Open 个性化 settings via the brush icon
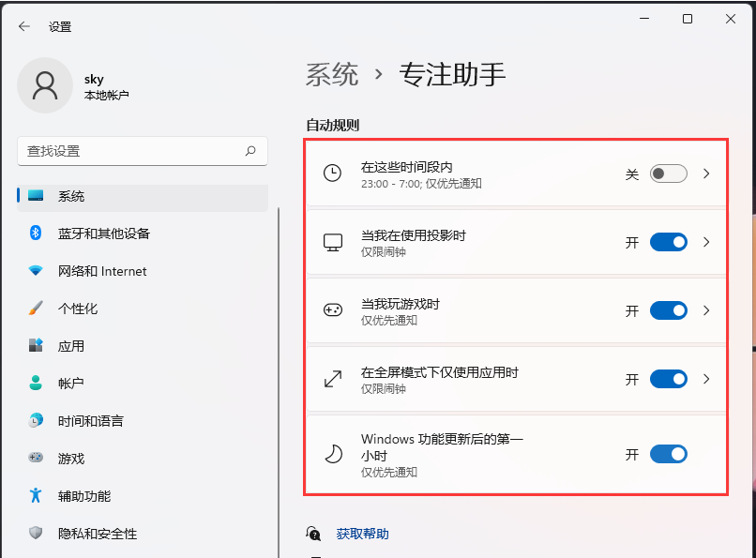 (35, 309)
